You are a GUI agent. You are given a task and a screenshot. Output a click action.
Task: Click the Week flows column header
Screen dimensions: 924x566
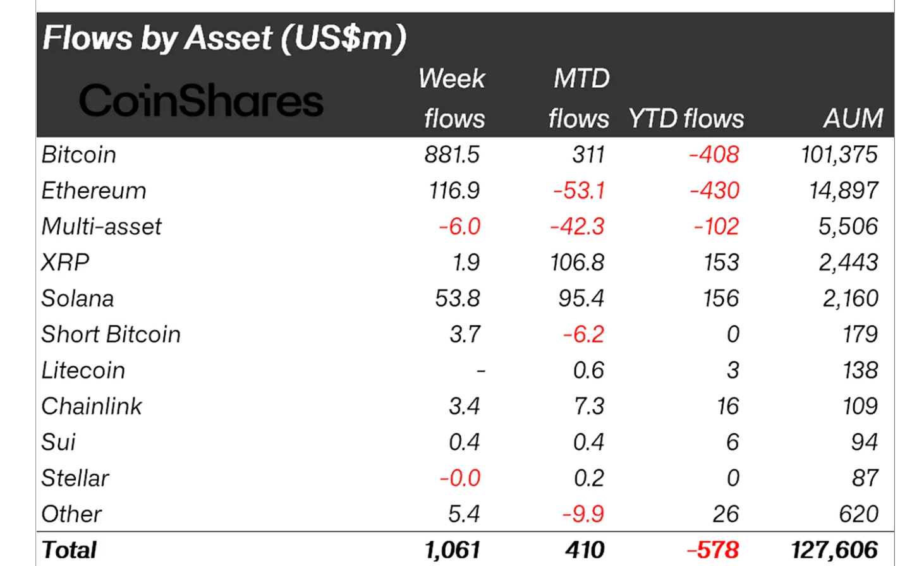click(452, 98)
